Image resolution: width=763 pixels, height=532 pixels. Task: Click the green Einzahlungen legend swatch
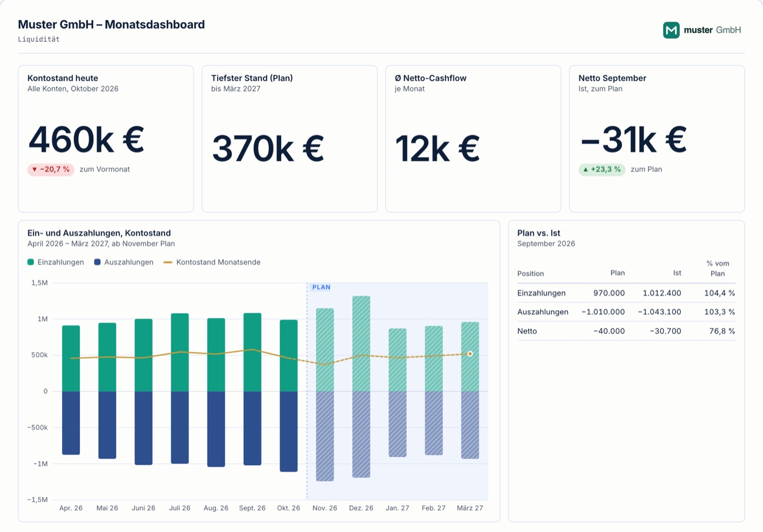coord(31,262)
